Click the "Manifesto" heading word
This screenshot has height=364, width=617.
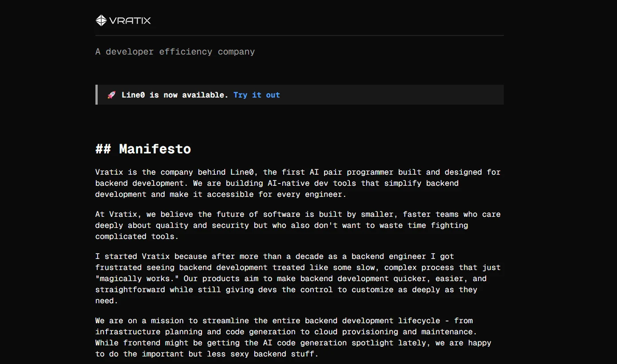coord(155,149)
